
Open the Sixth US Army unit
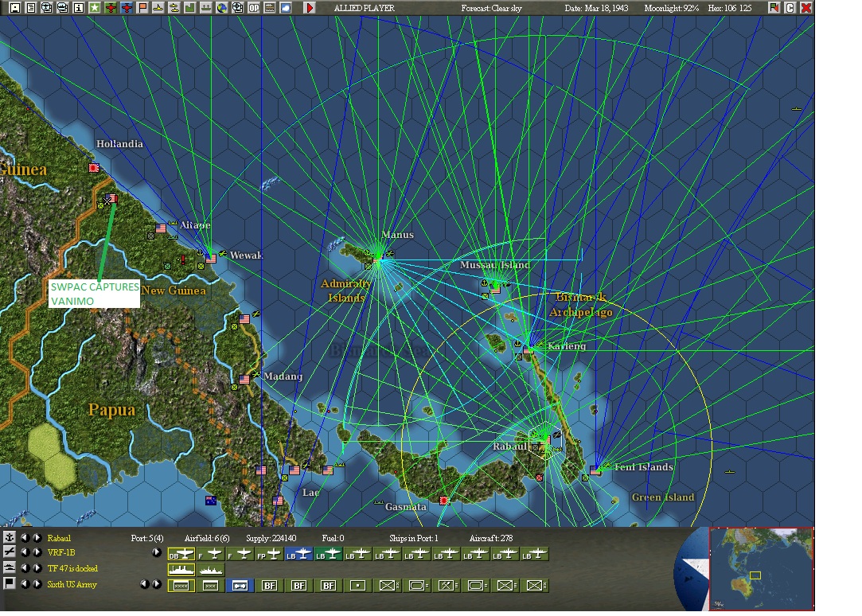72,585
